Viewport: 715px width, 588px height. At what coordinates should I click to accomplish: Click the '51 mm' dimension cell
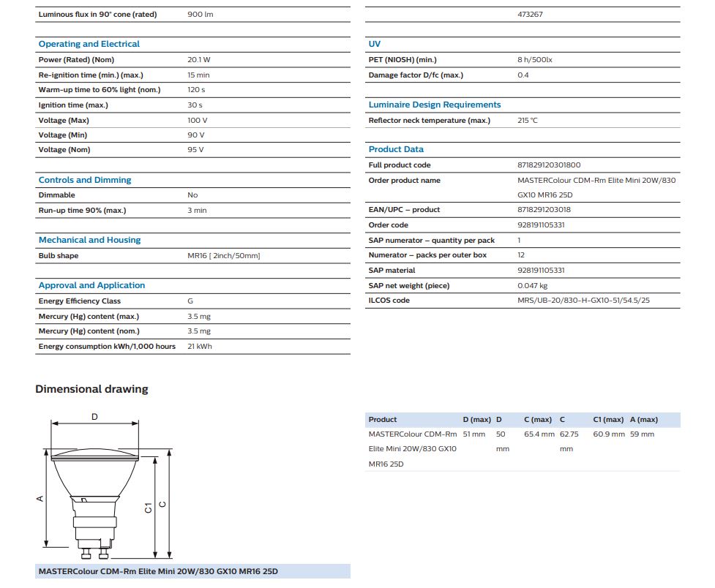[473, 434]
